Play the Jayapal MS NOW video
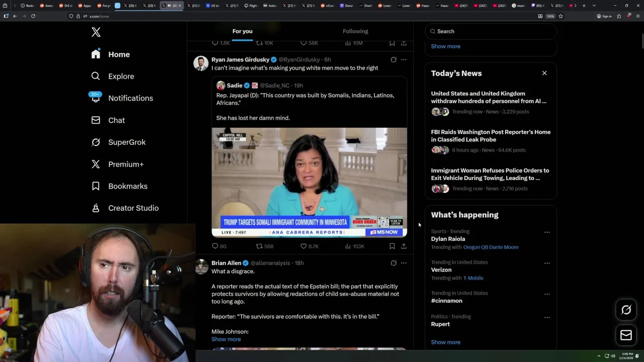This screenshot has height=362, width=644. click(x=309, y=182)
